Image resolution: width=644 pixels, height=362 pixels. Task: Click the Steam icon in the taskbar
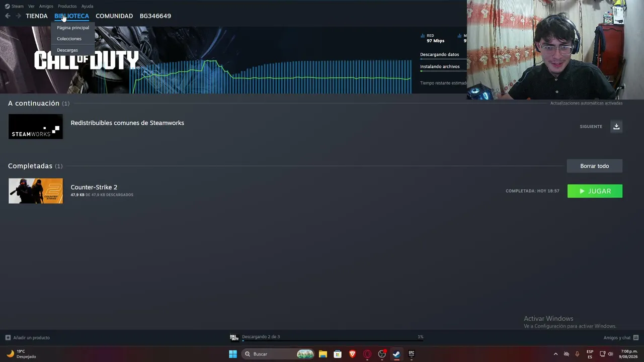(x=396, y=354)
